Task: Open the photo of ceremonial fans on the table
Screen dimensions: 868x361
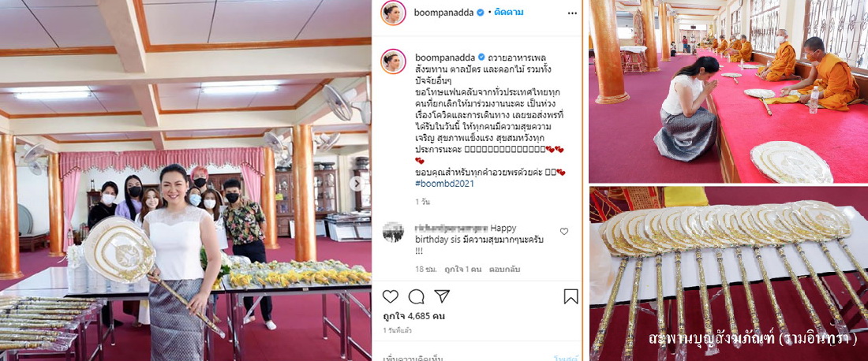Action: click(728, 274)
